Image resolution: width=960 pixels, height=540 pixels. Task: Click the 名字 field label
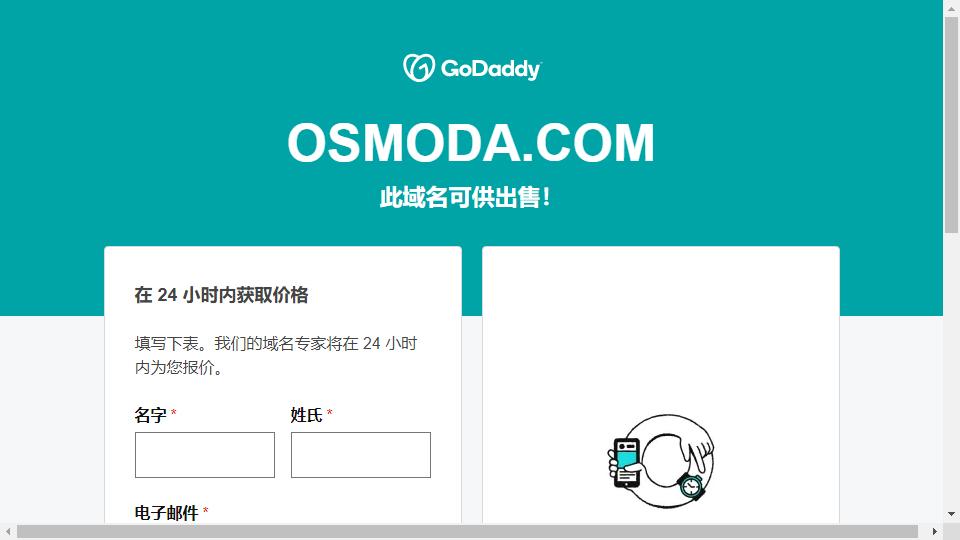pyautogui.click(x=151, y=415)
